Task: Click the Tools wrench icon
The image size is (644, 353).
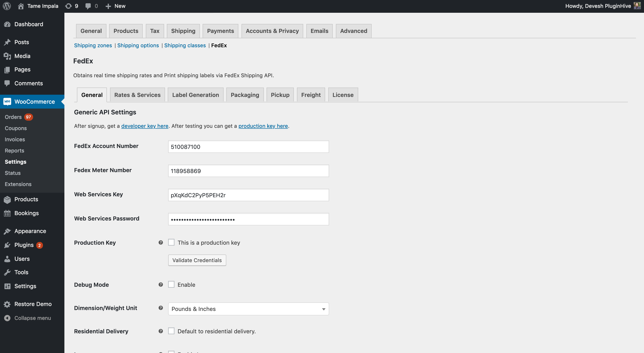Action: tap(7, 272)
